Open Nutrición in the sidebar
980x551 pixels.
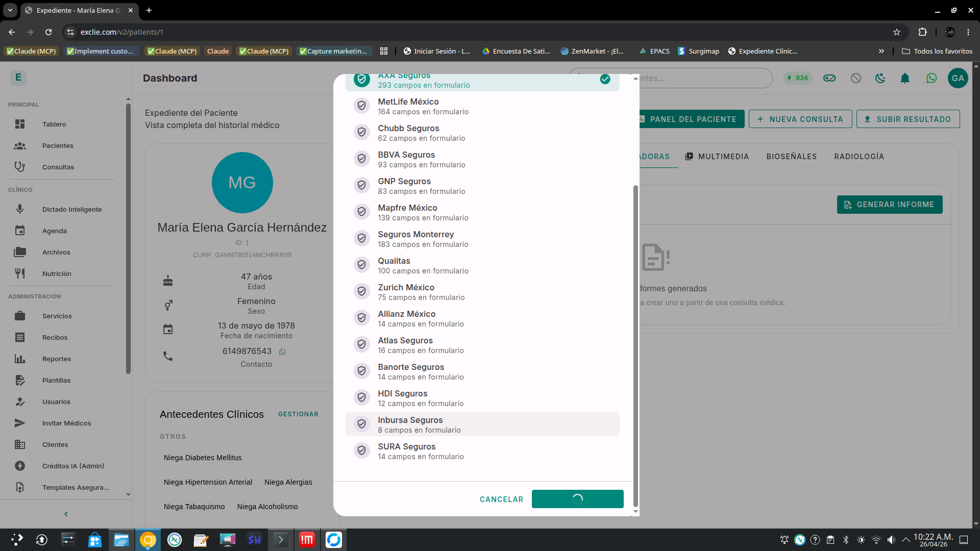click(x=56, y=273)
